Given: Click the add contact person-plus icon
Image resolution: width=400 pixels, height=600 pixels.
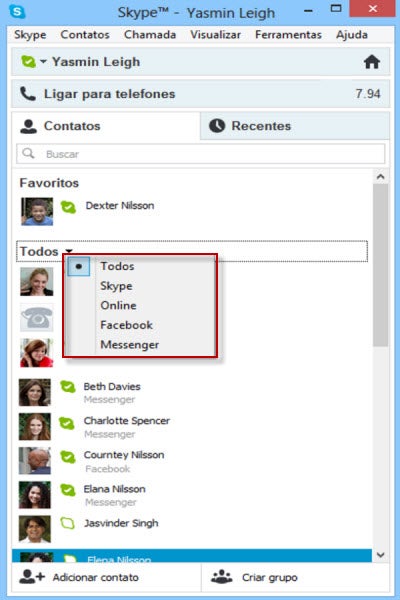Looking at the screenshot, I should pos(32,577).
